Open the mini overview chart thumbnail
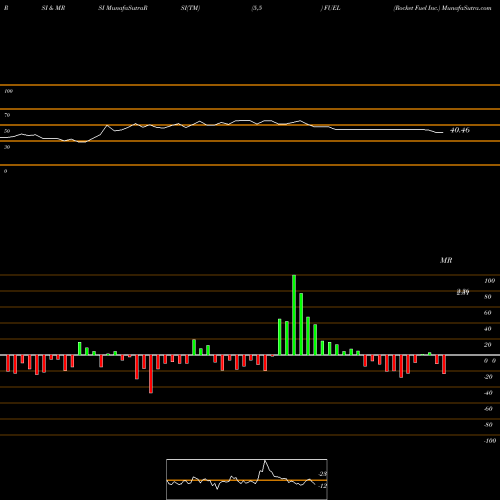The height and width of the screenshot is (500, 500). tap(247, 479)
